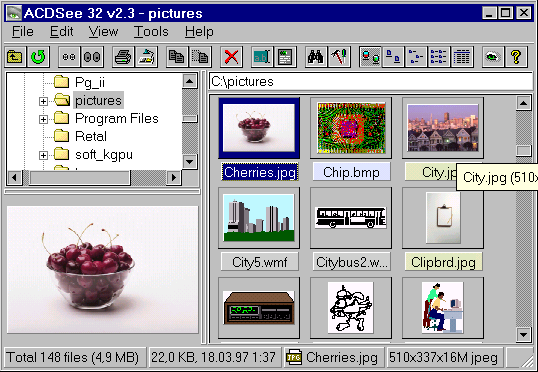Click the move files icon
The height and width of the screenshot is (372, 538).
coord(200,57)
